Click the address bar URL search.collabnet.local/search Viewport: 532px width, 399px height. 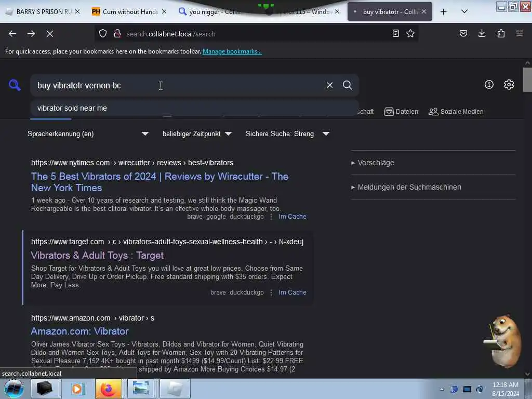[x=171, y=34]
